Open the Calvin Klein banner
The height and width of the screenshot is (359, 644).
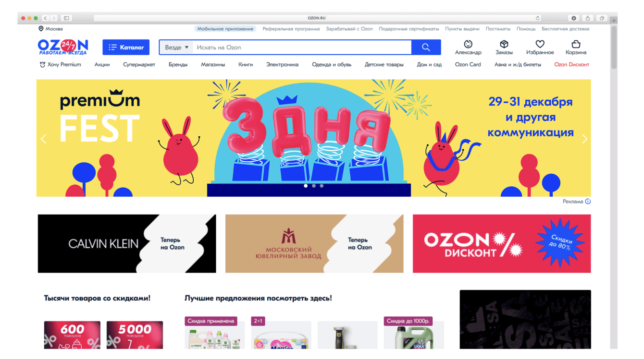pos(127,244)
